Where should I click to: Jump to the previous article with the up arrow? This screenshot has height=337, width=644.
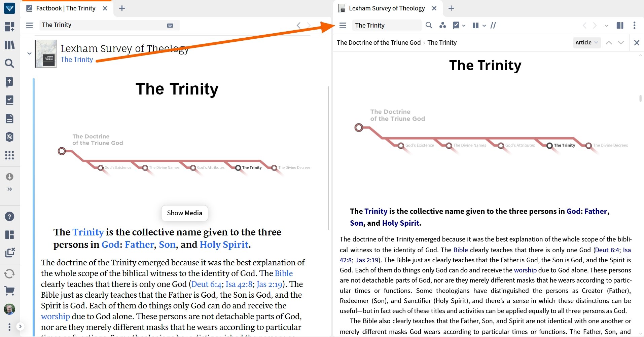pos(609,42)
